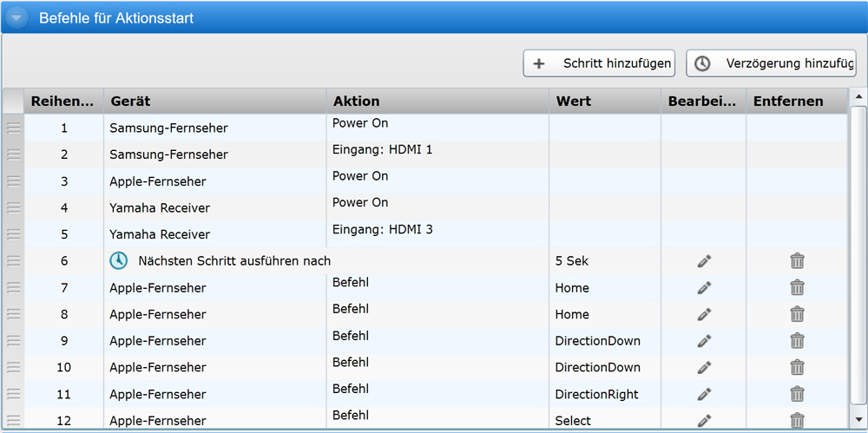The image size is (868, 433).
Task: Delete the DirectionRight command row
Action: (x=797, y=395)
